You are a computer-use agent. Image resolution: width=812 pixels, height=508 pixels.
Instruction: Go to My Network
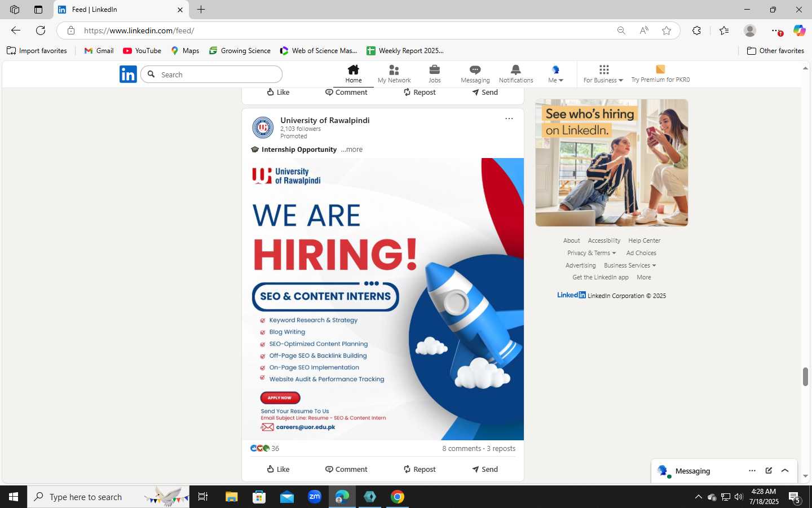click(394, 74)
